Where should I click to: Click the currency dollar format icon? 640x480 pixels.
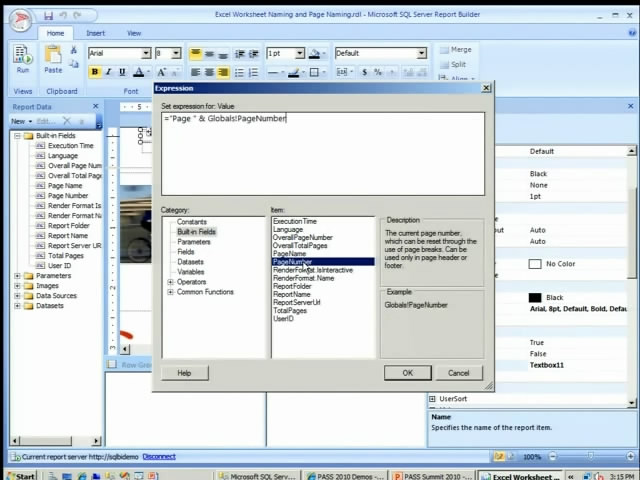pos(364,72)
